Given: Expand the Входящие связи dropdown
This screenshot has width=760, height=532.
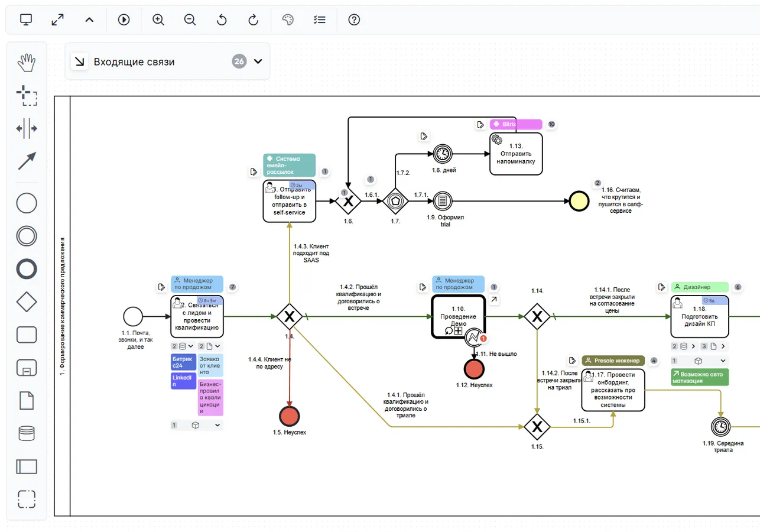Looking at the screenshot, I should click(258, 61).
